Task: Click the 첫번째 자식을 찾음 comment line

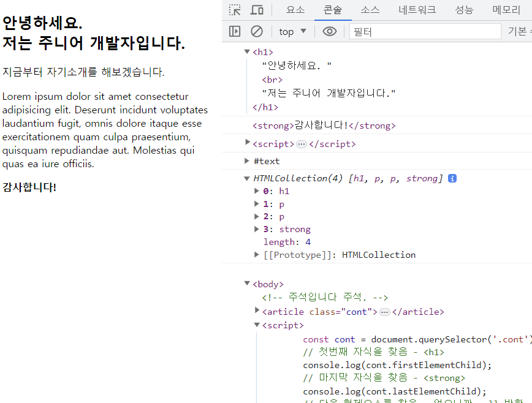Action: pyautogui.click(x=373, y=352)
